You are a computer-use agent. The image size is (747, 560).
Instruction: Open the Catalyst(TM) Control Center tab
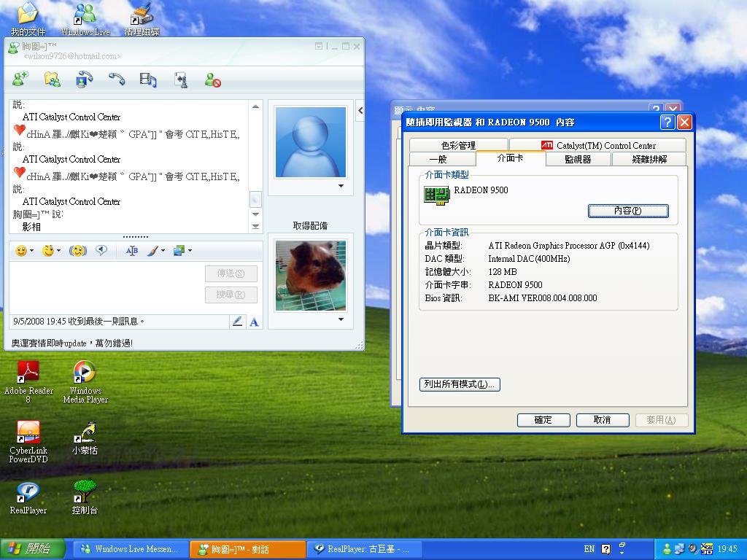click(598, 145)
